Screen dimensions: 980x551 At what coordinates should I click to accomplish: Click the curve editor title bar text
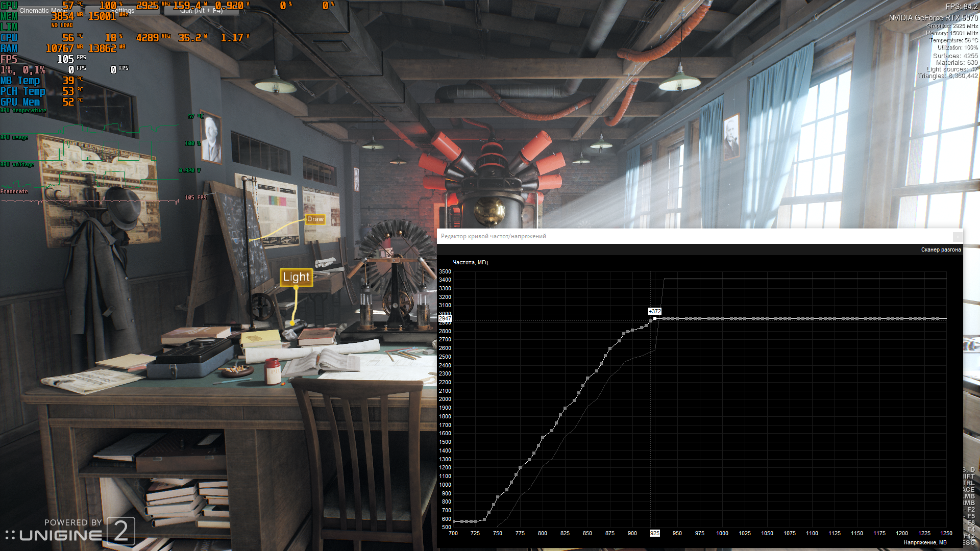pyautogui.click(x=493, y=237)
